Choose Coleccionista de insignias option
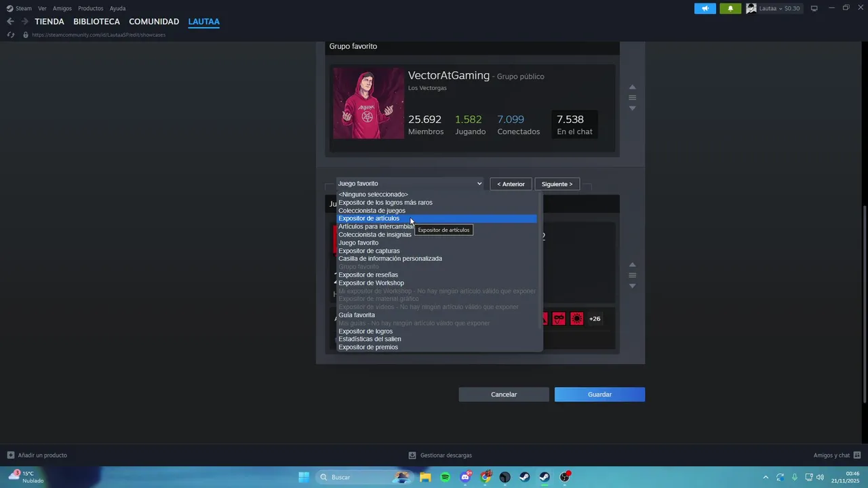This screenshot has height=488, width=868. 437,235
